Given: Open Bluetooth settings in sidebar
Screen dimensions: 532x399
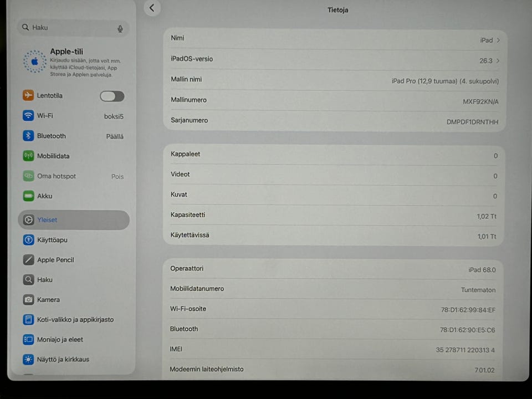Looking at the screenshot, I should pos(73,136).
